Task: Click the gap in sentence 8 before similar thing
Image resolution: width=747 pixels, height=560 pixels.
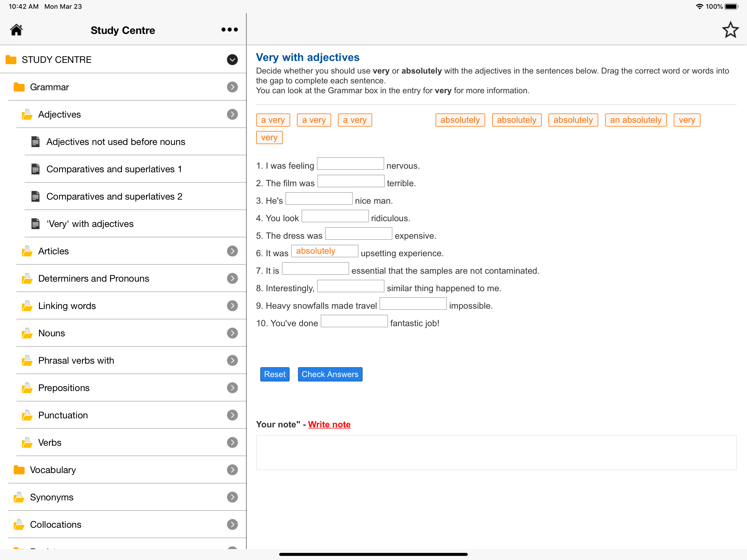Action: 351,286
